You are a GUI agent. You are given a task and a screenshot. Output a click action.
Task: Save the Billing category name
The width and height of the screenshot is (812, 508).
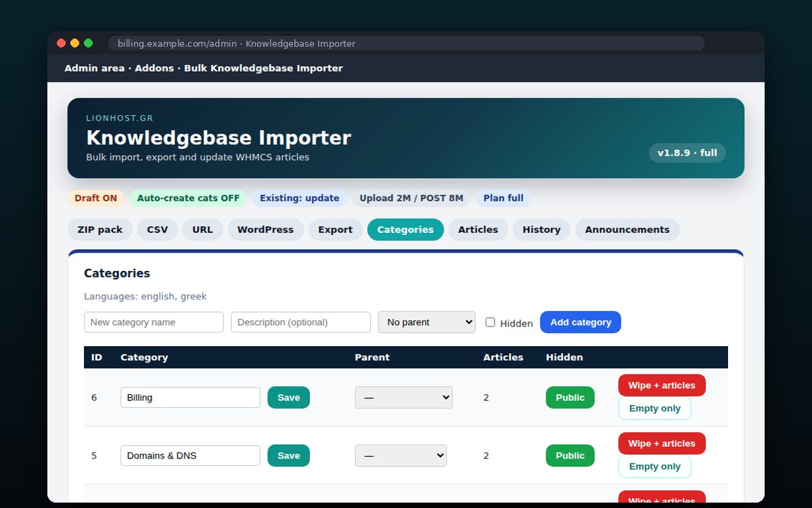(x=289, y=398)
